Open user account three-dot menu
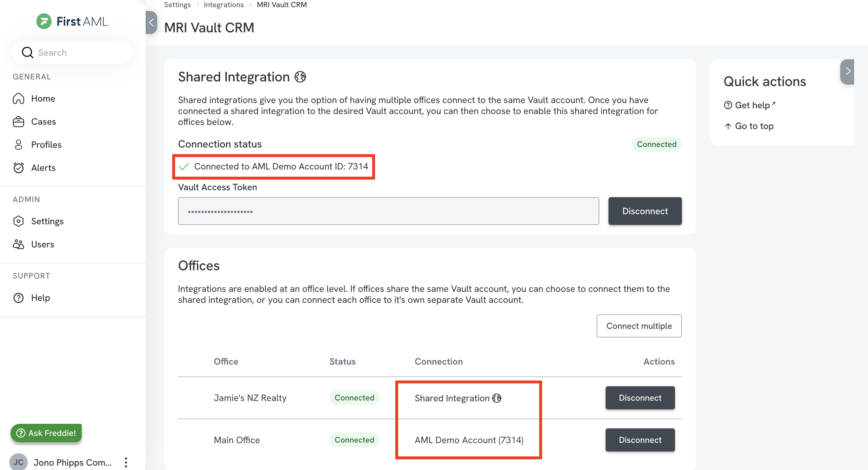This screenshot has height=470, width=868. coord(126,462)
